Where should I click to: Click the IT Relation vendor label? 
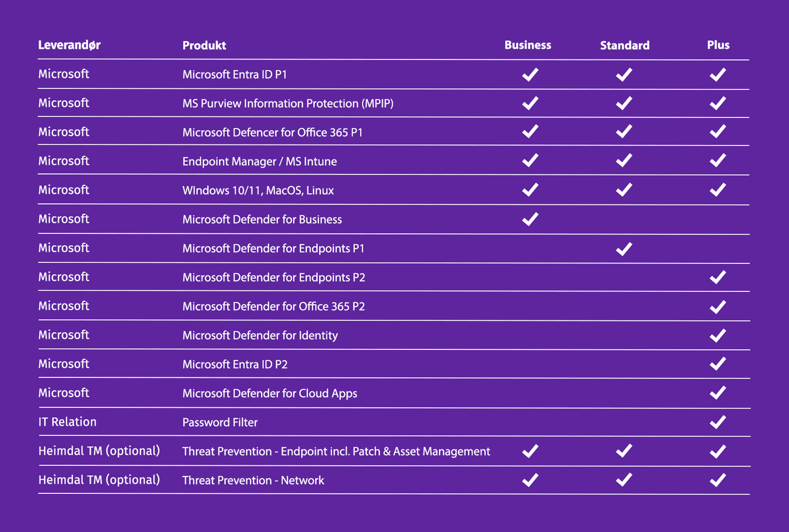[x=67, y=422]
